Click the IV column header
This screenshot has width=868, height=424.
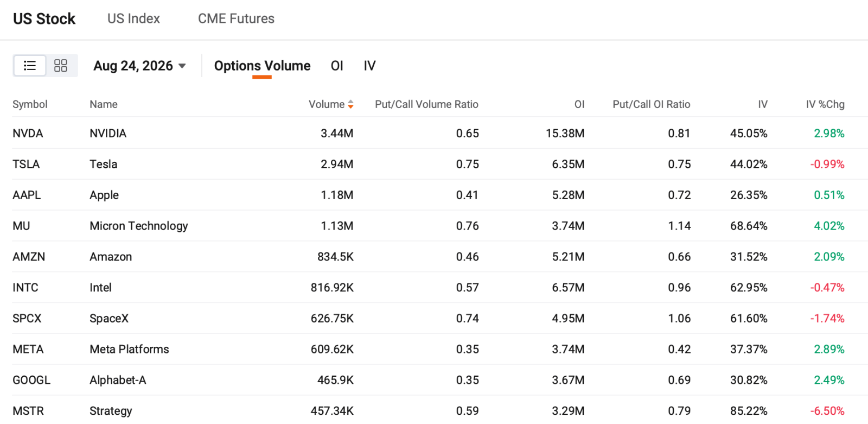tap(763, 104)
